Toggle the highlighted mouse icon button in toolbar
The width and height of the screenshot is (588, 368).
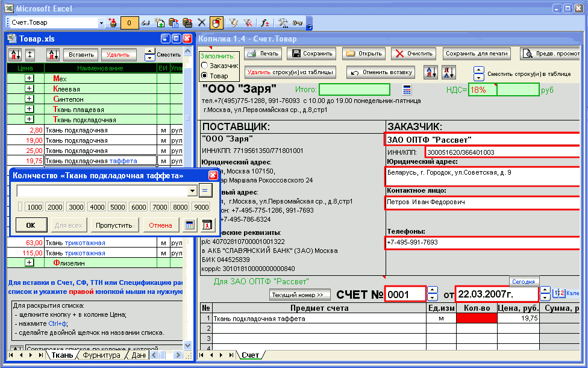[216, 23]
